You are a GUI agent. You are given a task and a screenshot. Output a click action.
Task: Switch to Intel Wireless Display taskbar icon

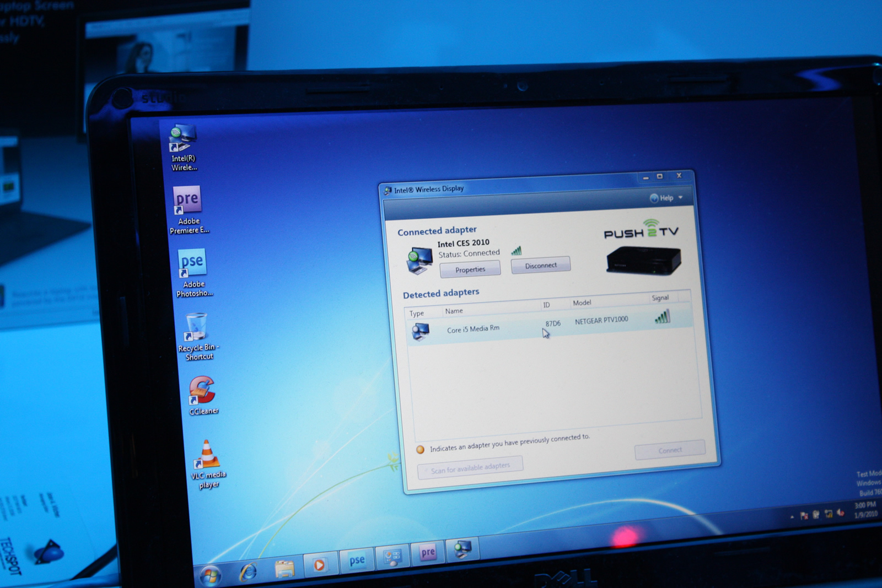pyautogui.click(x=462, y=549)
